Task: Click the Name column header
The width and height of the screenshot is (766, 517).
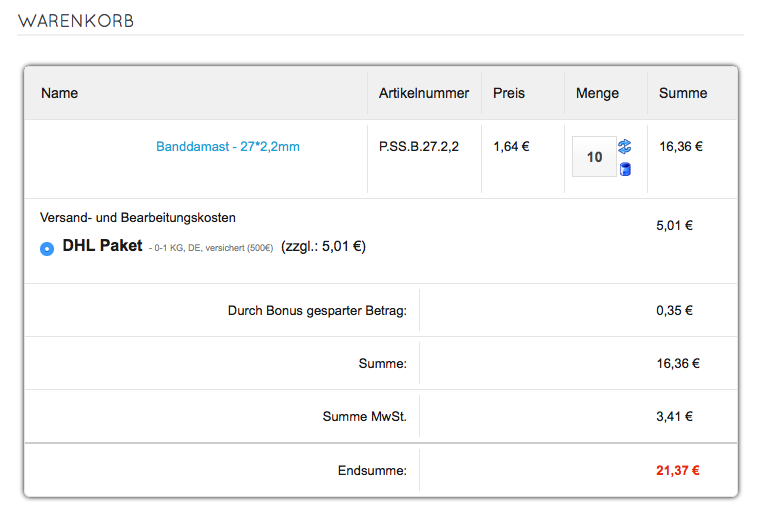Action: pyautogui.click(x=60, y=93)
